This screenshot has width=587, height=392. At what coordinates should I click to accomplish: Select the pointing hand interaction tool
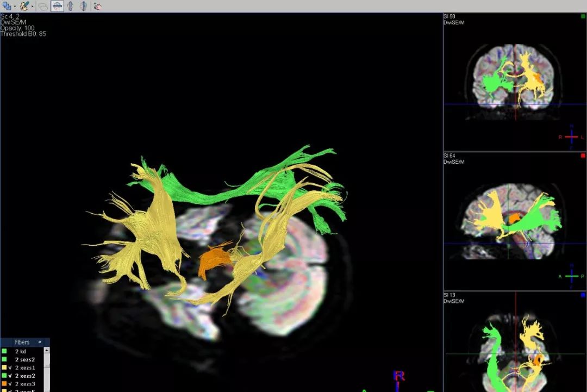pyautogui.click(x=97, y=7)
